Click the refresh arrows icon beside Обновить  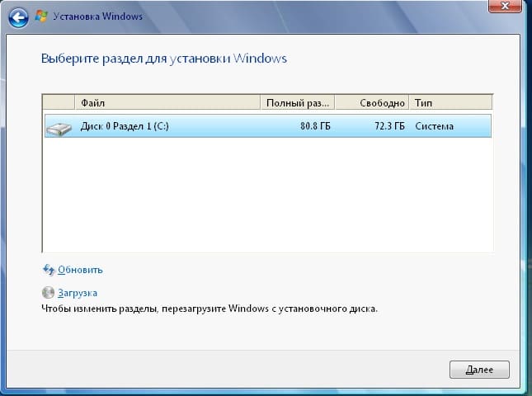click(48, 270)
